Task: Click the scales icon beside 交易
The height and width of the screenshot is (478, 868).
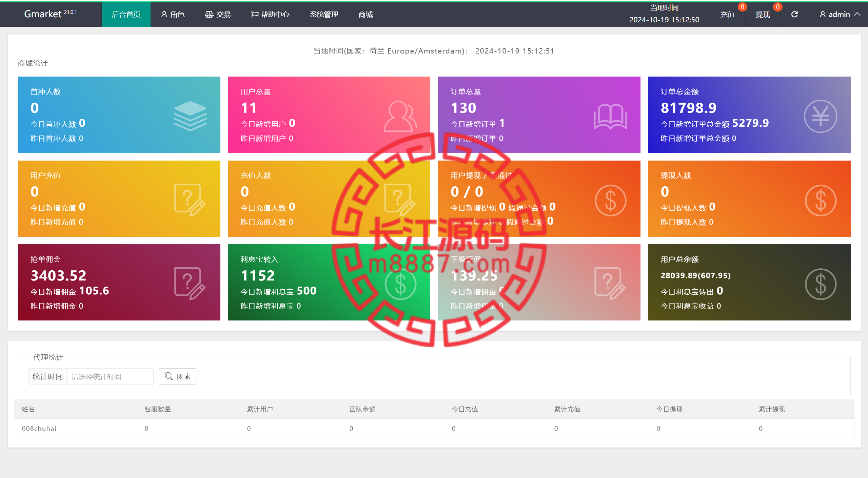Action: [209, 14]
